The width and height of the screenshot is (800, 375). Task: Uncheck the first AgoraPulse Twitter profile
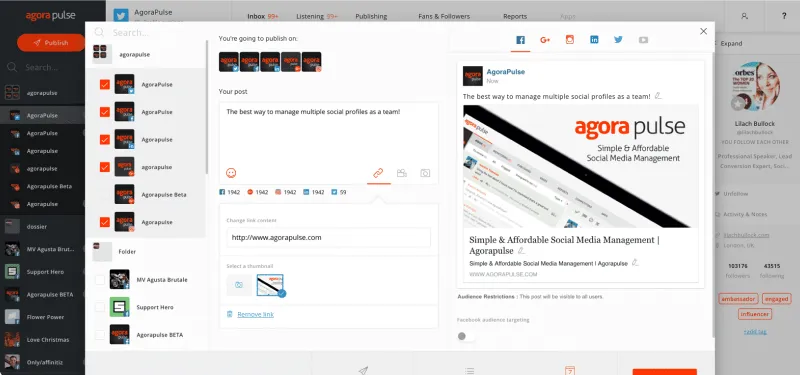pos(105,84)
